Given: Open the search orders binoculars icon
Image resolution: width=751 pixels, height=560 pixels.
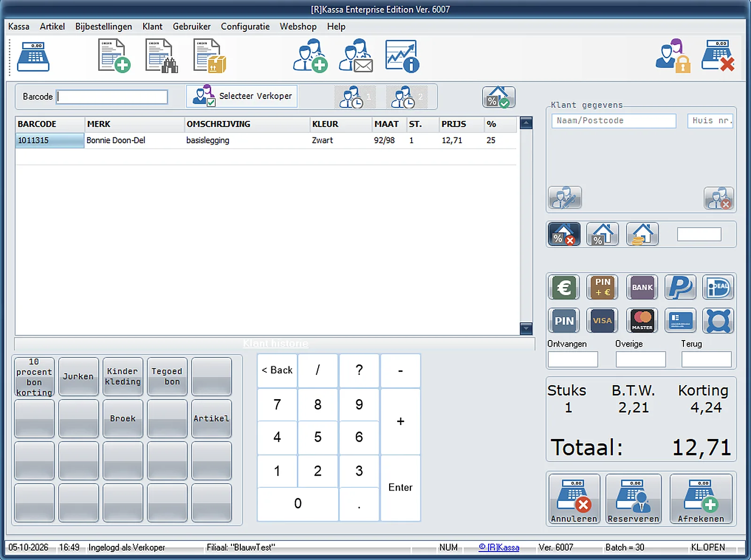Looking at the screenshot, I should coord(161,56).
